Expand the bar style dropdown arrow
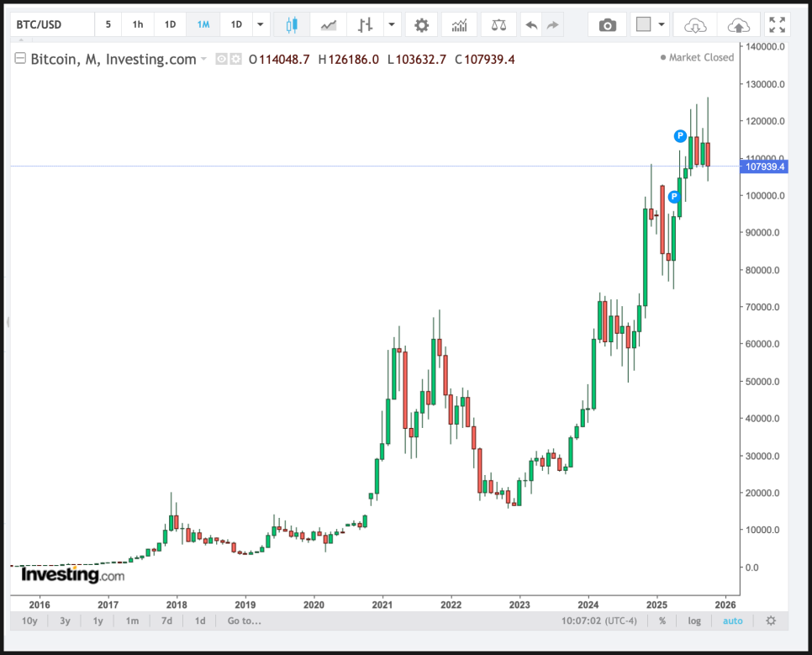 pos(392,25)
